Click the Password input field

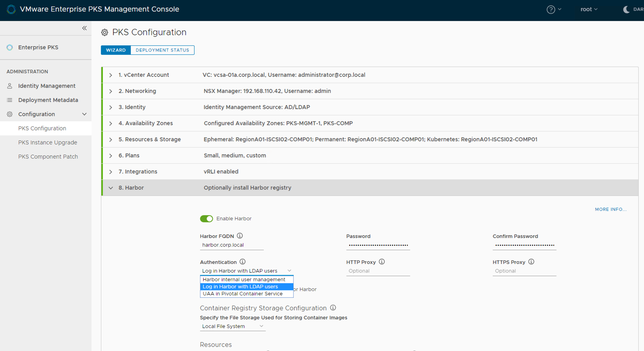tap(378, 245)
